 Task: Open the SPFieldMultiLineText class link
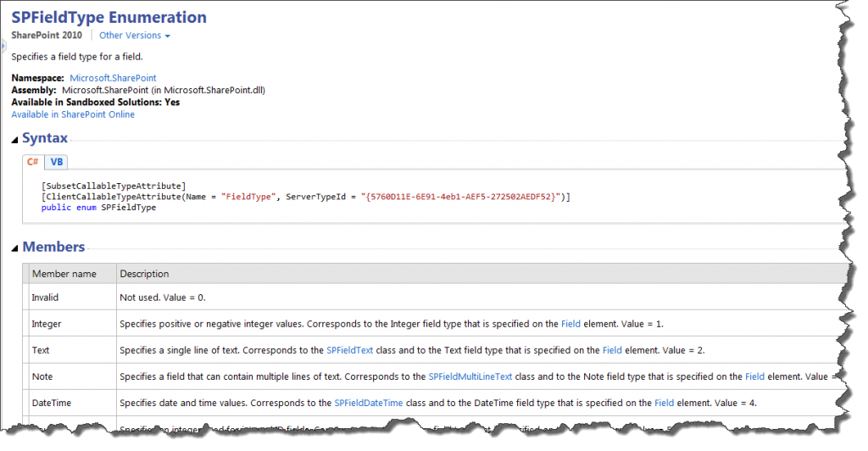pos(470,377)
